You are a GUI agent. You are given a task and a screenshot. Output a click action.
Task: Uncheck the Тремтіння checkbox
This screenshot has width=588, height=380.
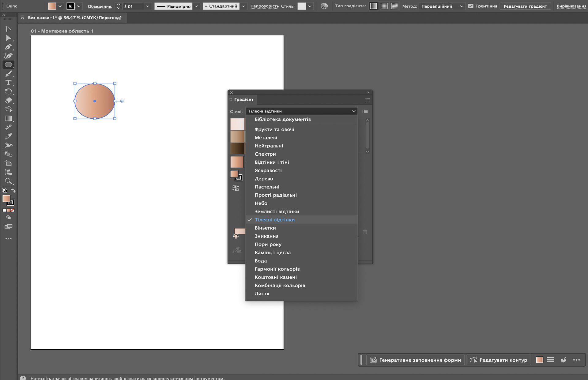tap(471, 6)
